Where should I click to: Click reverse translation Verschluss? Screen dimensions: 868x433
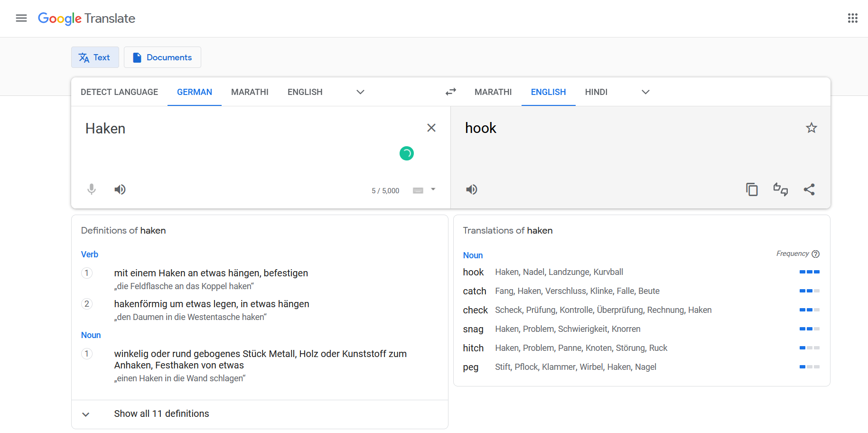click(566, 291)
